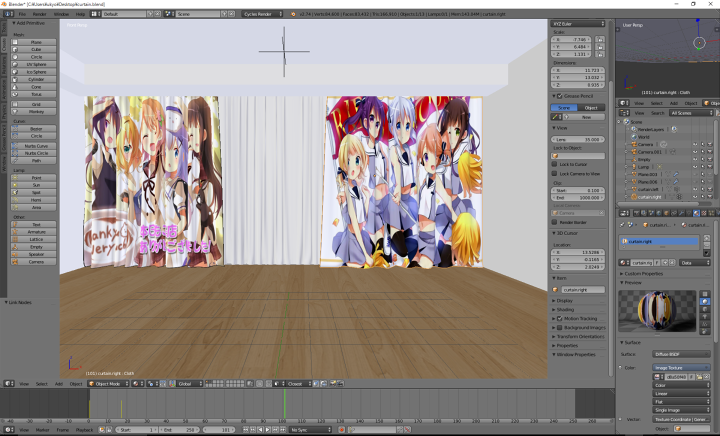Click the clip End value slider
Viewport: 720px width, 436px height.
pos(578,198)
